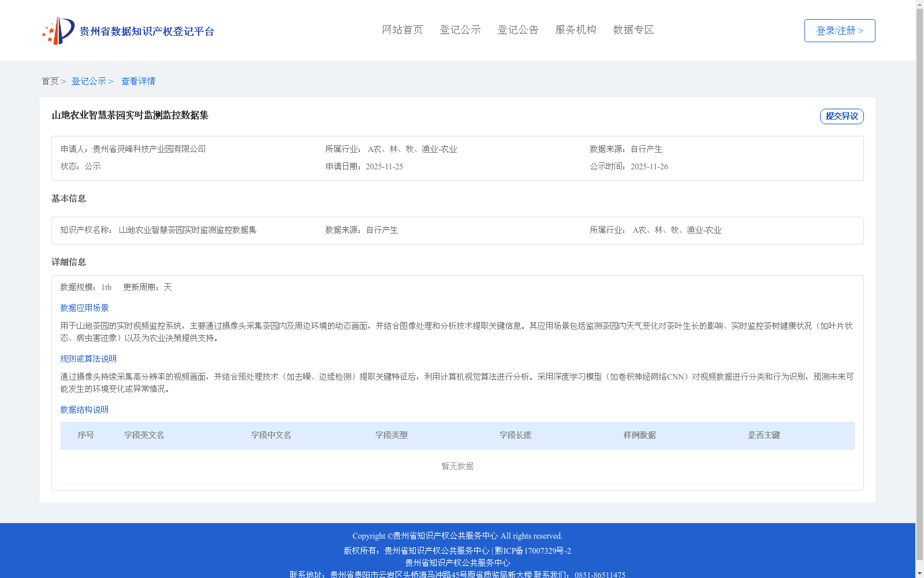
Task: Open 数据专区 navigation item
Action: coord(634,29)
